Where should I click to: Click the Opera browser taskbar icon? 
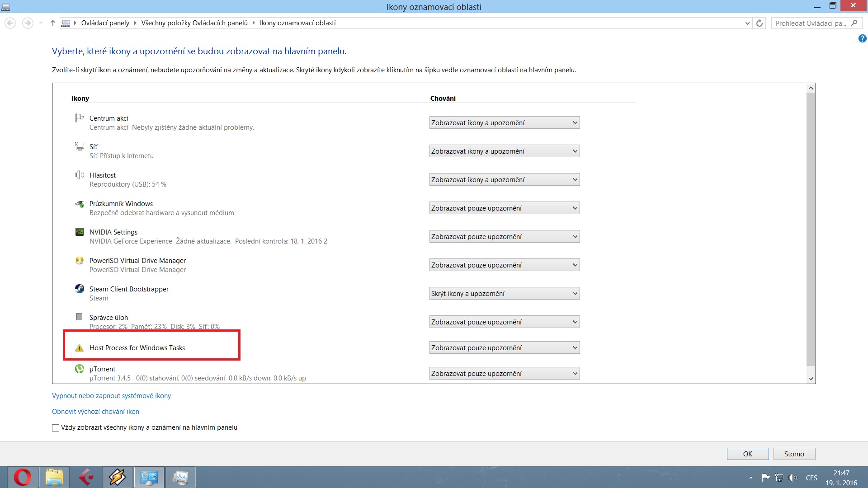[22, 477]
